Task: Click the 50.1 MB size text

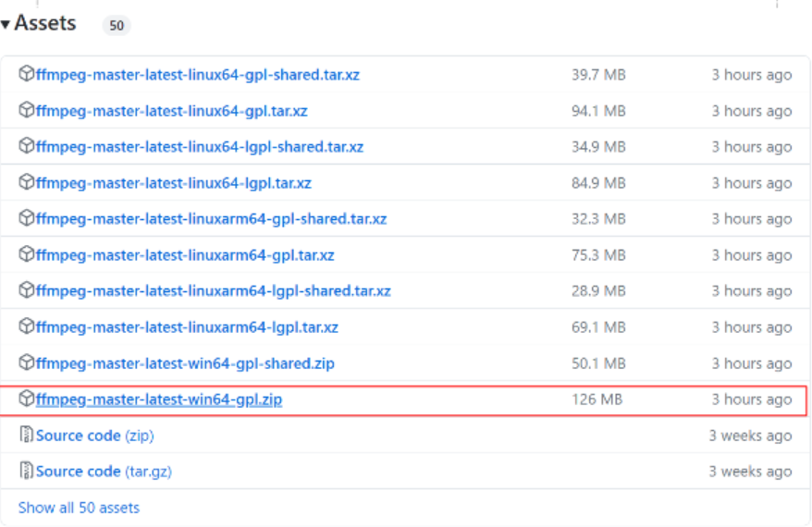Action: tap(598, 363)
